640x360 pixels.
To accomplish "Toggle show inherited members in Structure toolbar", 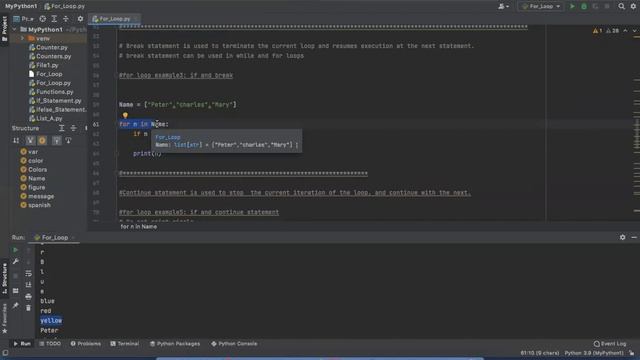I will 56,140.
